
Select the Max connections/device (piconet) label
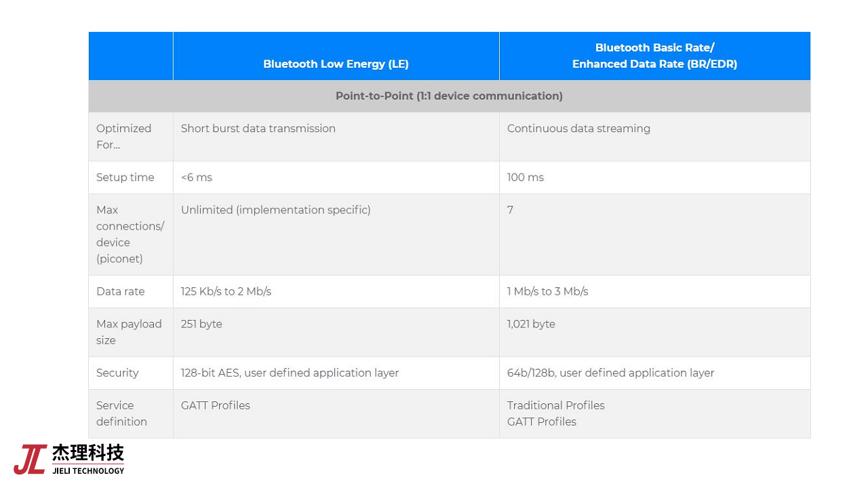[x=130, y=235]
